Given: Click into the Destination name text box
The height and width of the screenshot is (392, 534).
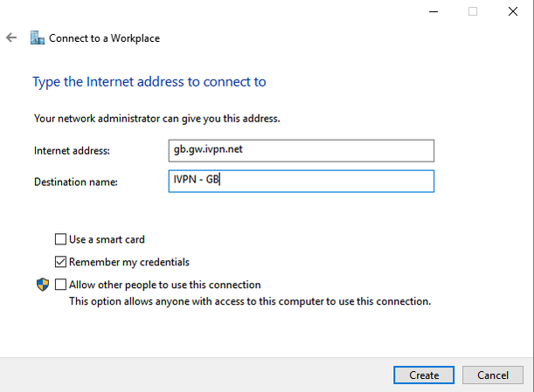Looking at the screenshot, I should point(301,181).
